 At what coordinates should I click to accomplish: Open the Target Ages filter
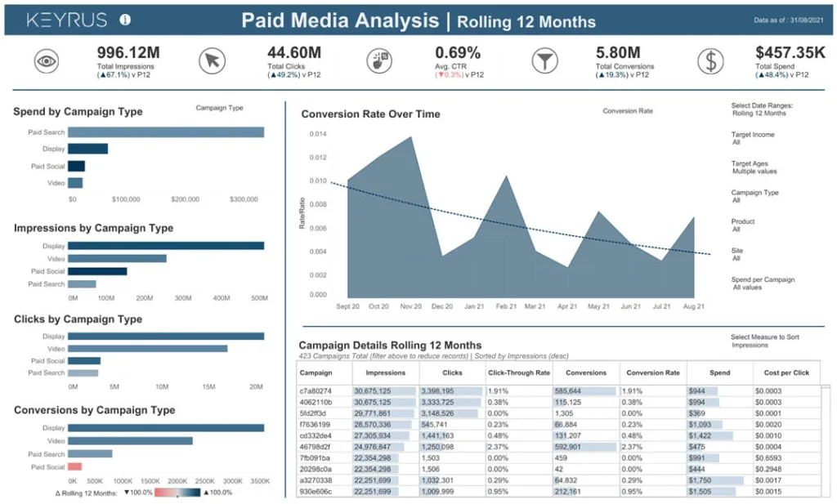(x=754, y=167)
